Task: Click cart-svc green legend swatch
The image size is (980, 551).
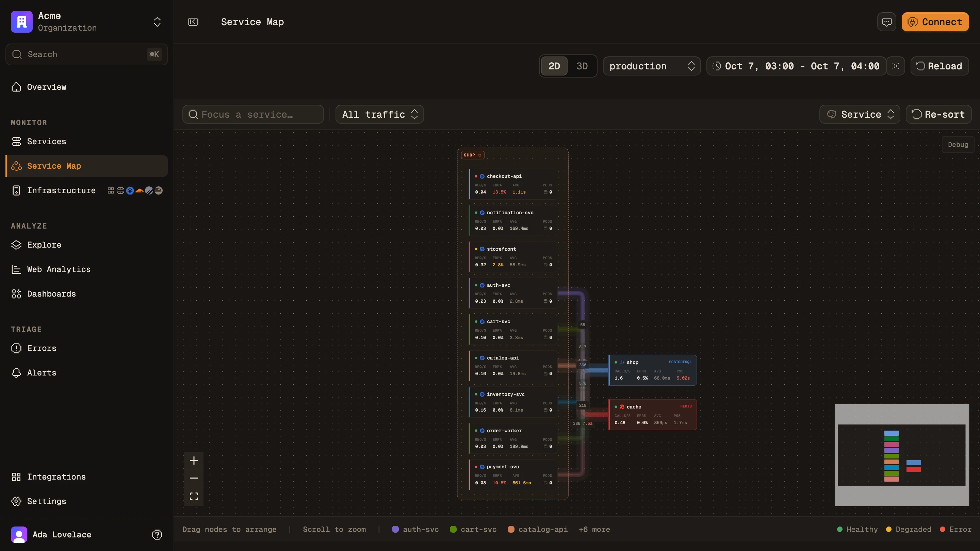Action: pyautogui.click(x=453, y=529)
